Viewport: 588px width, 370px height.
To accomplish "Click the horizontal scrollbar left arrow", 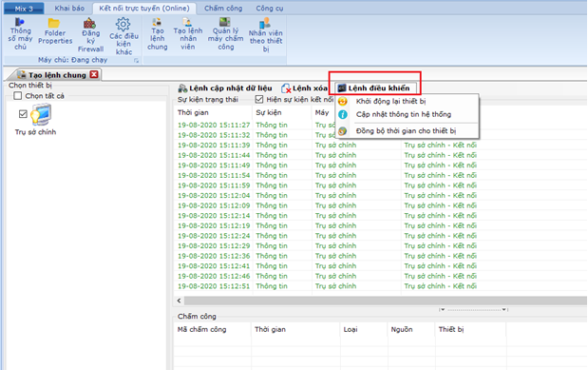I will point(179,301).
